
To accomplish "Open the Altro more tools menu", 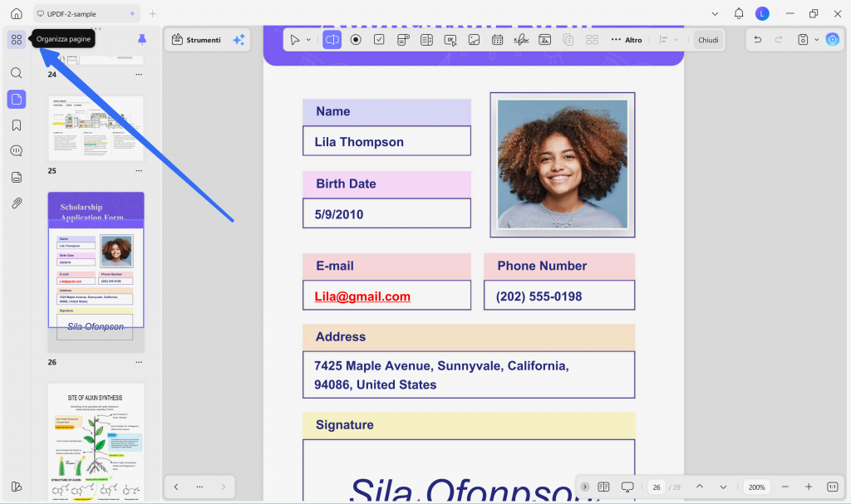I will point(627,40).
